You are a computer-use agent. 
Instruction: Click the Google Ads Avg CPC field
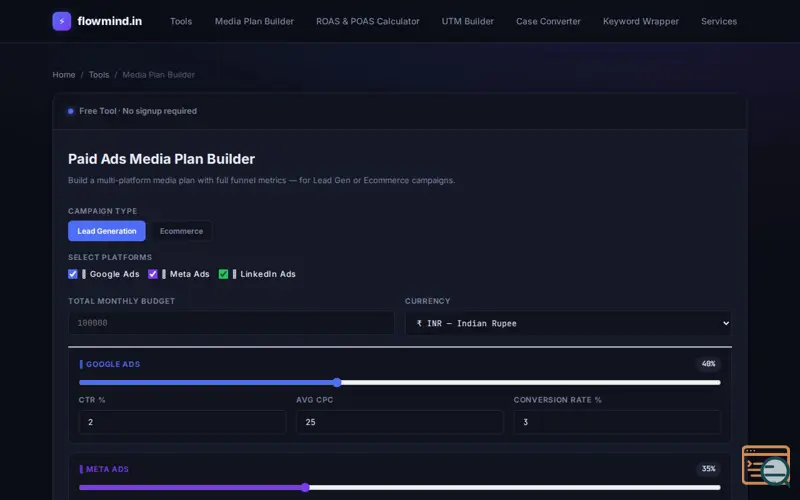click(x=400, y=422)
